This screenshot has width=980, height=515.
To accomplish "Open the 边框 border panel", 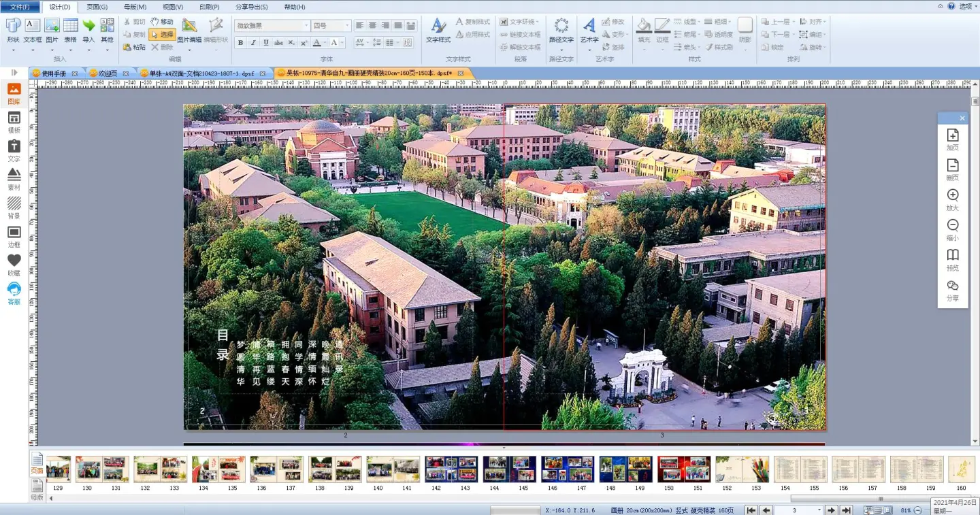I will click(14, 237).
